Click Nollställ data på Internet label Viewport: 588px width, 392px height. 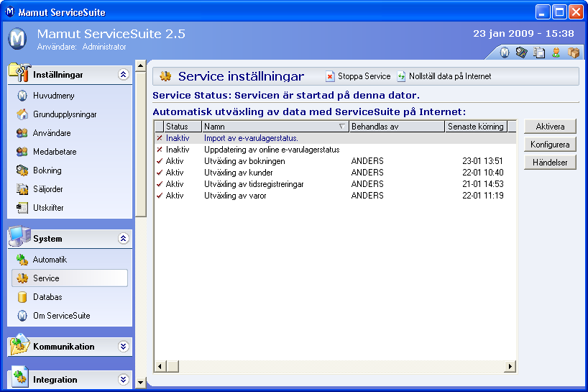tap(450, 76)
